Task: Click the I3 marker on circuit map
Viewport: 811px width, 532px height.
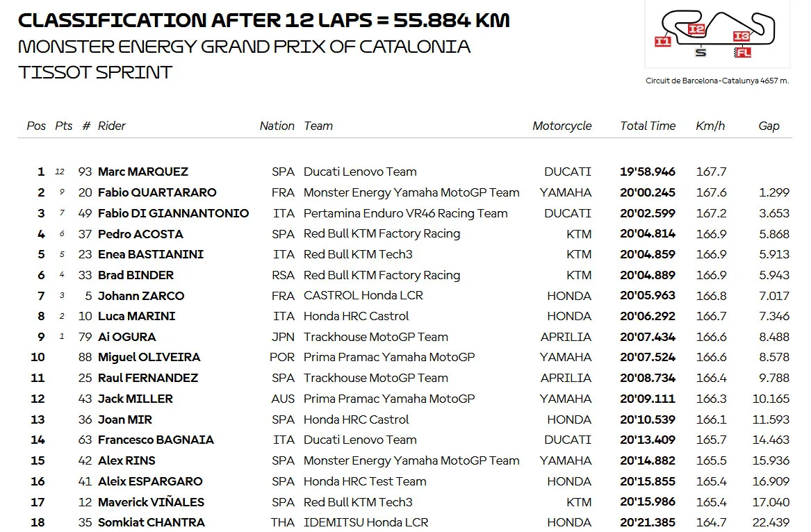Action: tap(742, 35)
